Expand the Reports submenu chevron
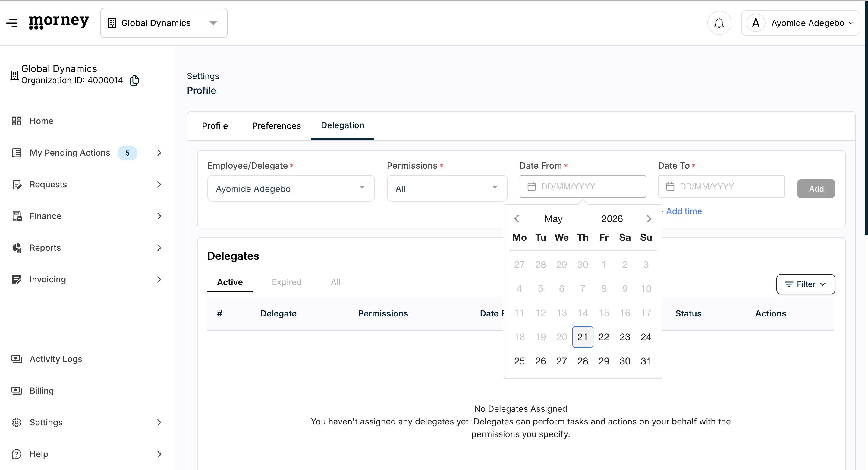The height and width of the screenshot is (470, 868). (x=159, y=248)
